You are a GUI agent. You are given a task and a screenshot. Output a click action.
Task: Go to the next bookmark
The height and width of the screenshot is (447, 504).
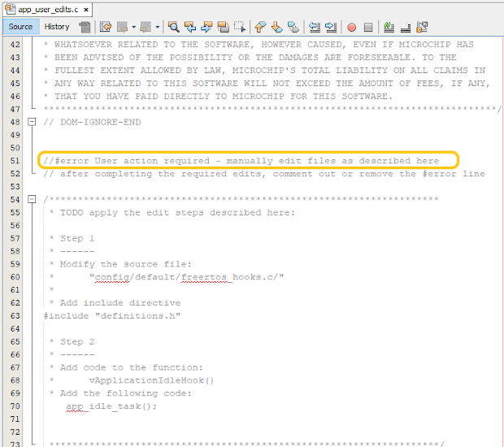tap(276, 27)
